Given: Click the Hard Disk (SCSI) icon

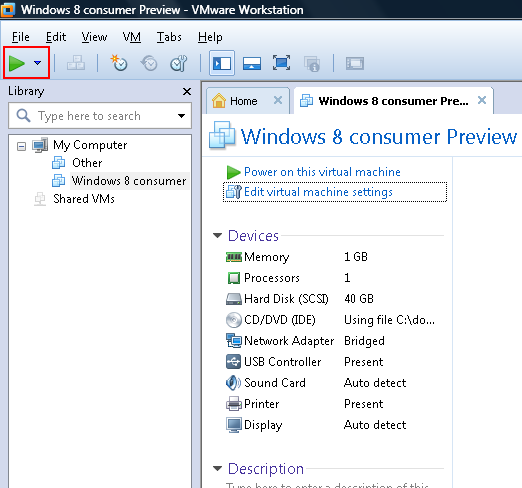Looking at the screenshot, I should coord(234,299).
